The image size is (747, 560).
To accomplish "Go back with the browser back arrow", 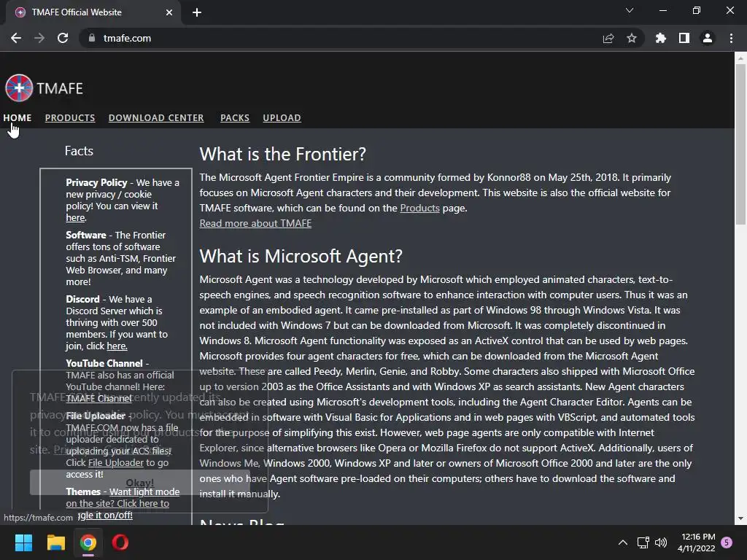I will [x=16, y=38].
